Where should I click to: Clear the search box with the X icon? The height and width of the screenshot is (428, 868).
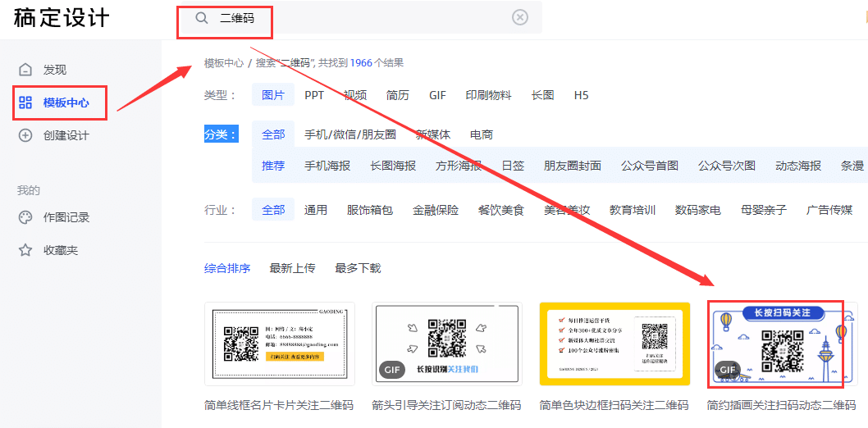[520, 18]
